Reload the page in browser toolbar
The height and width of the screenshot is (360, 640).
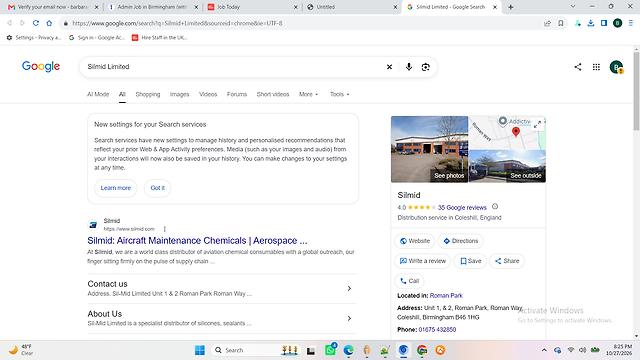[36, 23]
